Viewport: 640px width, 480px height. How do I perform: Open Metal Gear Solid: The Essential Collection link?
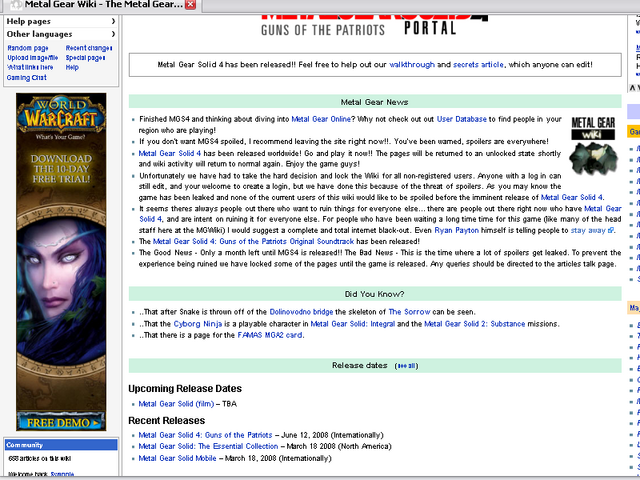click(208, 446)
